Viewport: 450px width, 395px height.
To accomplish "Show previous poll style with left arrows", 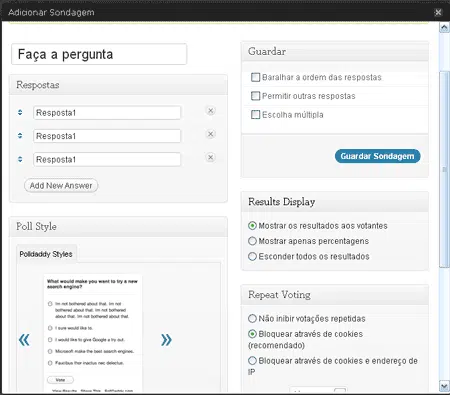I will [x=24, y=340].
